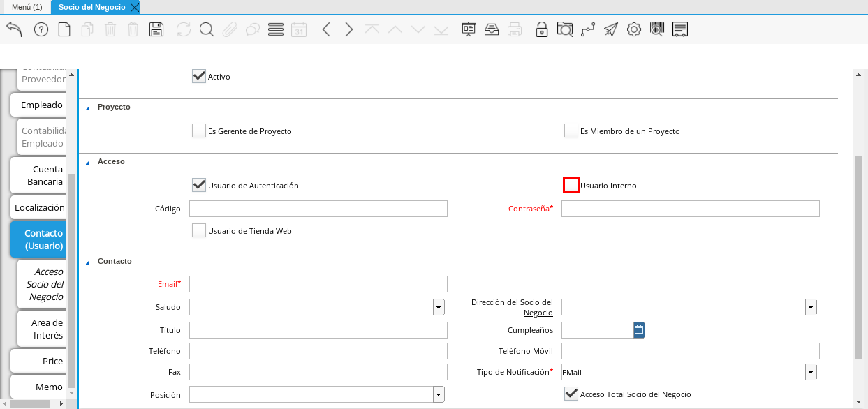The image size is (868, 409).
Task: Click the undo arrow toolbar icon
Action: 14,29
